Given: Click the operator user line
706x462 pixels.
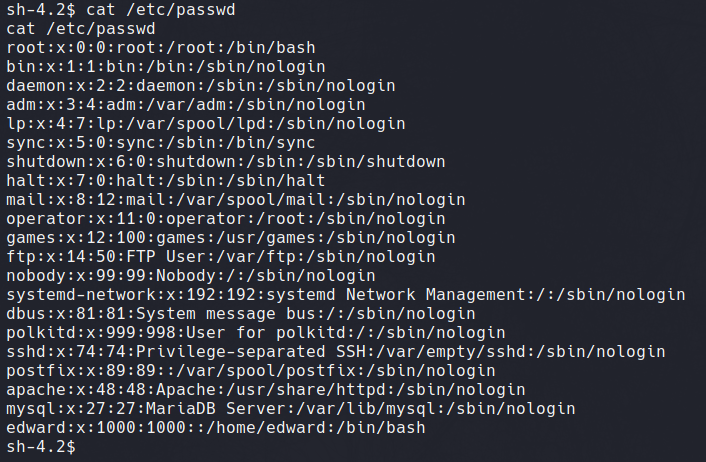Looking at the screenshot, I should point(226,219).
